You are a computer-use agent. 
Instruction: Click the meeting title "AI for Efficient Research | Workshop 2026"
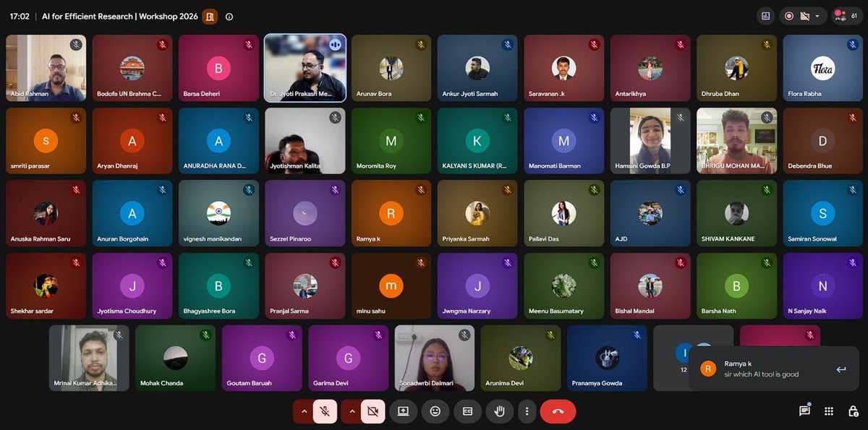coord(119,17)
